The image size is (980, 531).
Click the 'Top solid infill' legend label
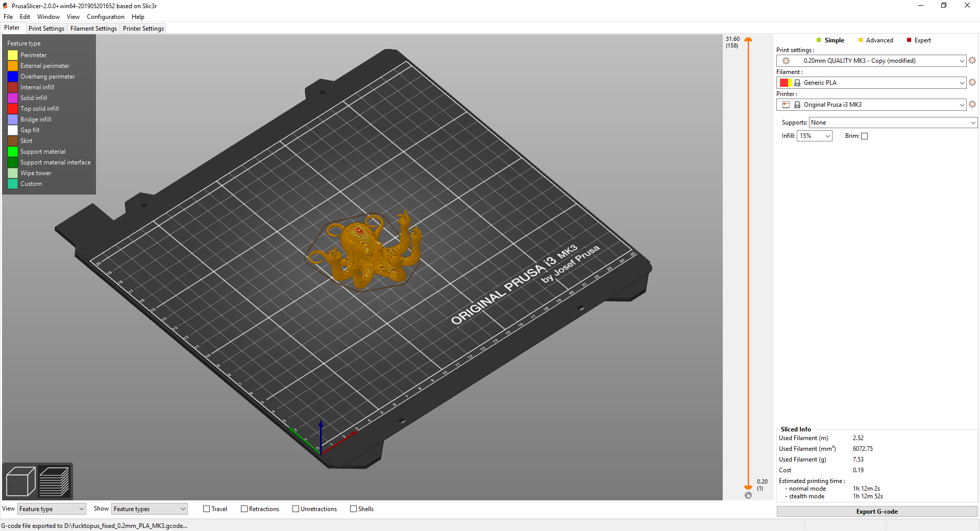click(x=39, y=109)
